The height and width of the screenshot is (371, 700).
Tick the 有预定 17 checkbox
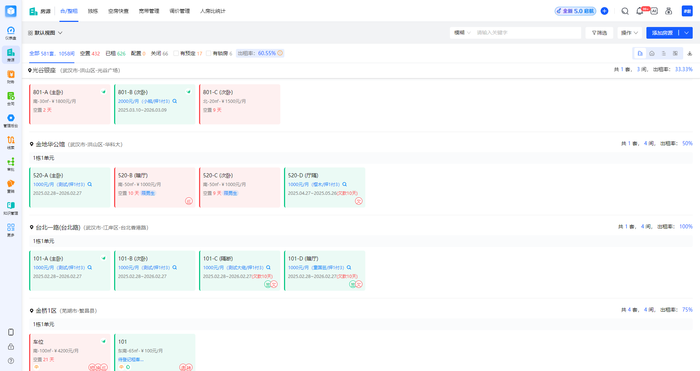tap(176, 53)
